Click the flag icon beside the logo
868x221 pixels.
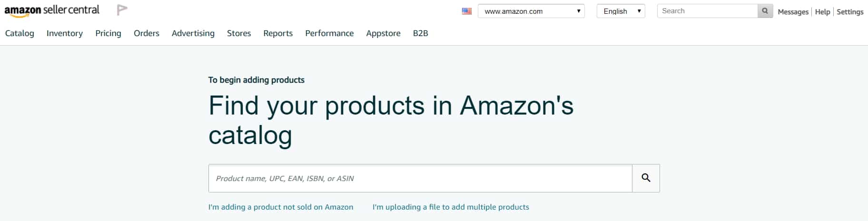(122, 10)
